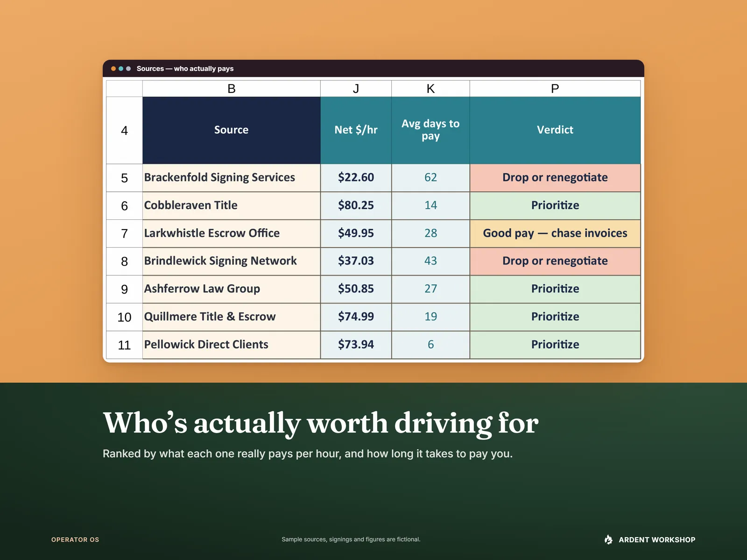Image resolution: width=747 pixels, height=560 pixels.
Task: Select Brindlewick Signing Network cell
Action: point(232,261)
